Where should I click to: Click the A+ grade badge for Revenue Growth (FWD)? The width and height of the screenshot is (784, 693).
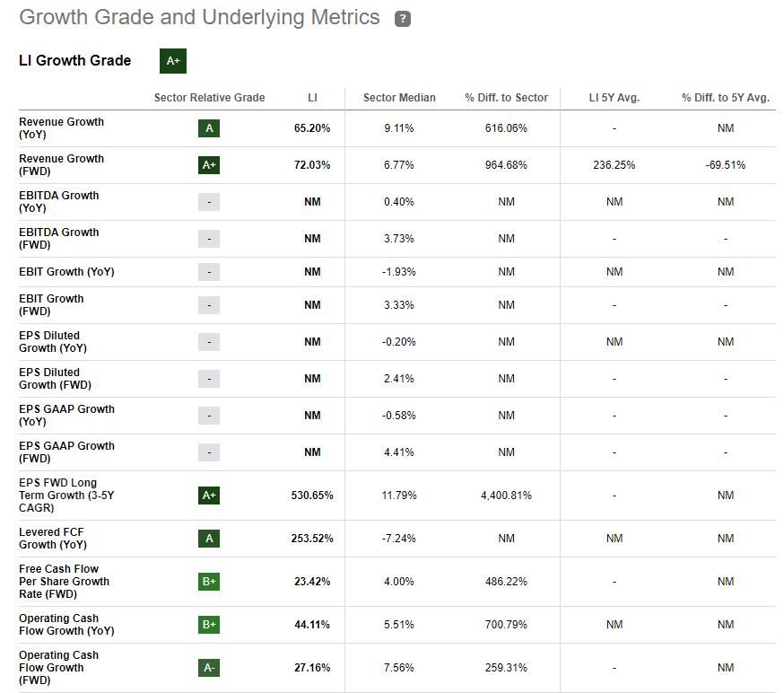point(209,165)
